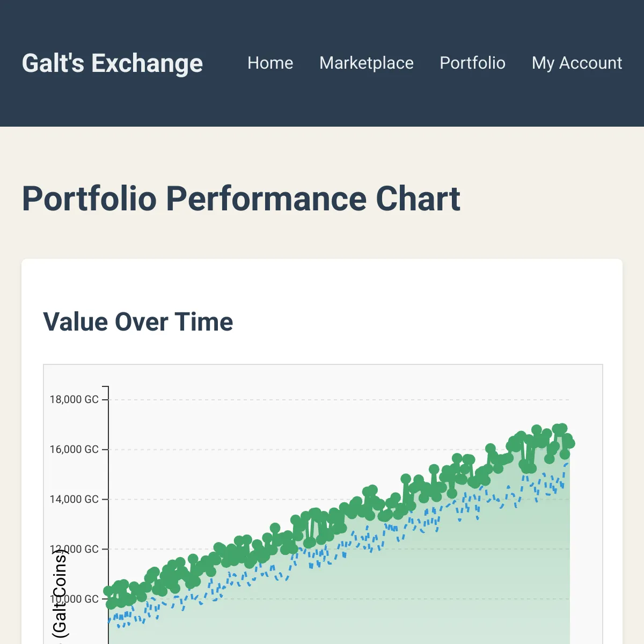Click the 14,000 GC axis label

point(74,500)
